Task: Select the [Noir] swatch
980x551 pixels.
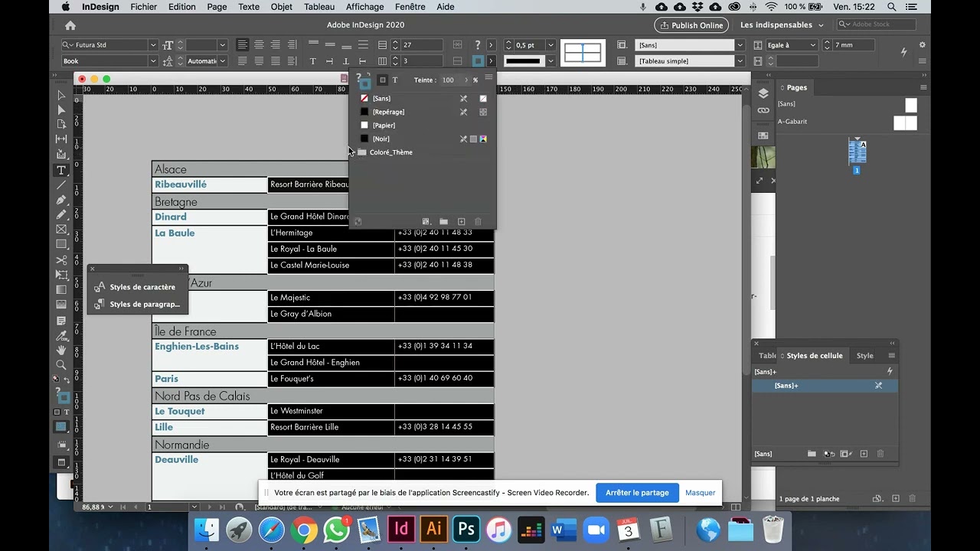Action: coord(424,139)
